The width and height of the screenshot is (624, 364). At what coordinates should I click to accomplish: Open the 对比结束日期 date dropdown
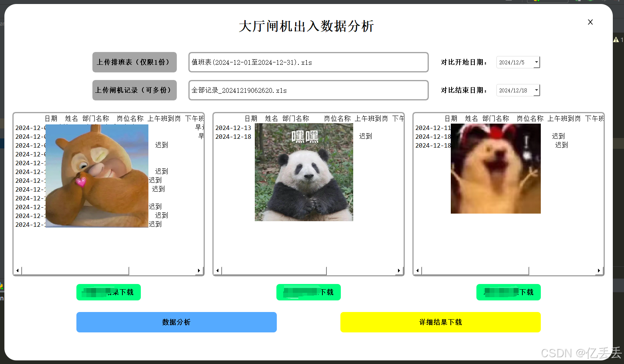click(x=536, y=90)
